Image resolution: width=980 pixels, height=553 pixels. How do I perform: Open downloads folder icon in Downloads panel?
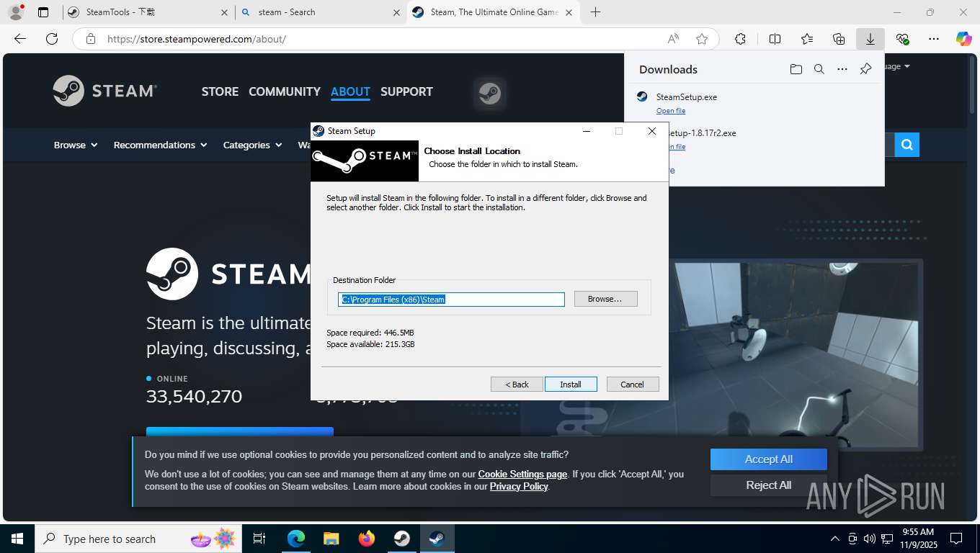(796, 69)
